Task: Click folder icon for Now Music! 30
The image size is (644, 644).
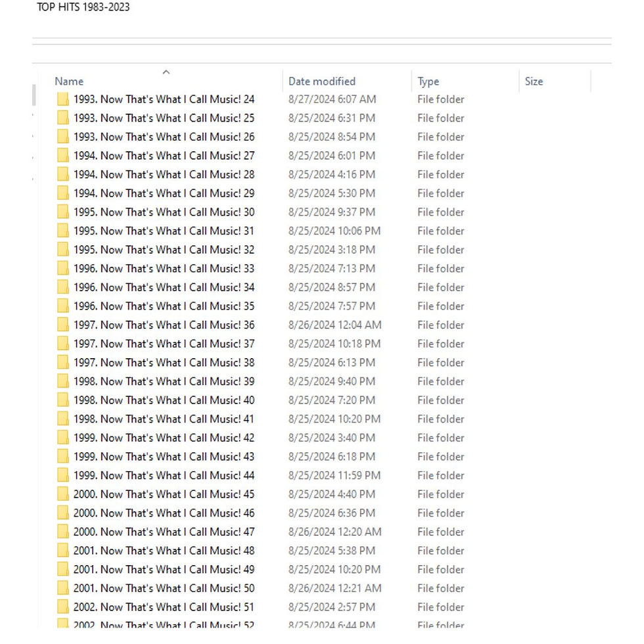Action: point(63,212)
